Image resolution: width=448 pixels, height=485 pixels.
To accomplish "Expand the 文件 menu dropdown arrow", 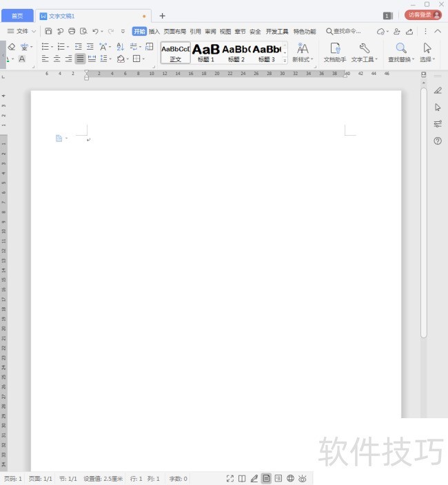I will click(x=34, y=31).
